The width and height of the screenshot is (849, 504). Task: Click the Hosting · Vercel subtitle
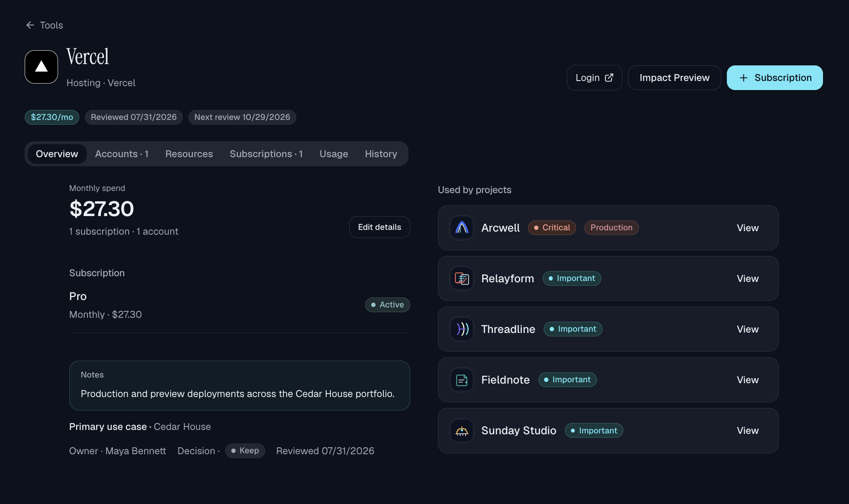[101, 83]
